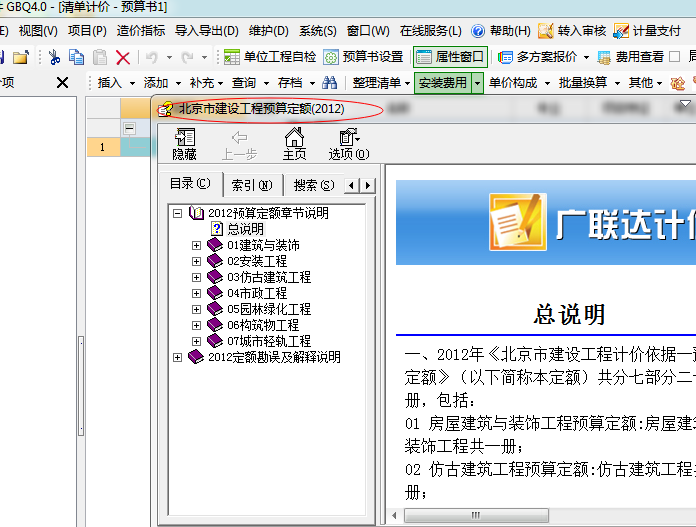Viewport: 696px width, 527px height.
Task: Collapse the grid row minus box
Action: pyautogui.click(x=130, y=129)
